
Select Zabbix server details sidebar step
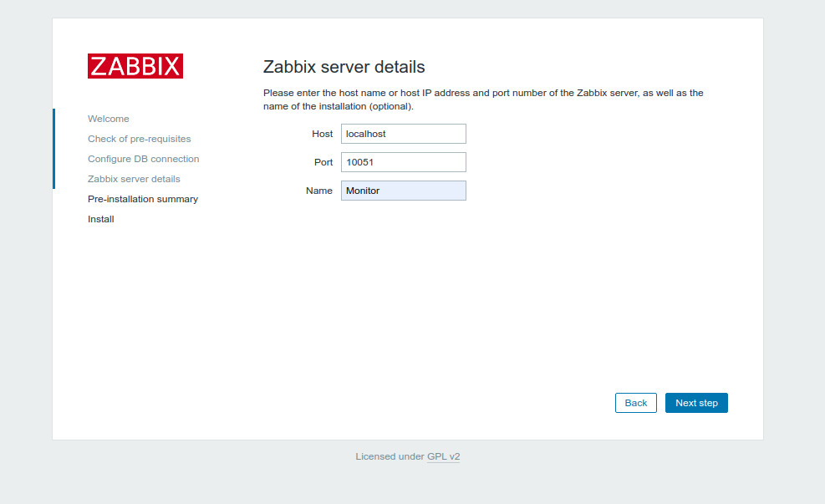click(135, 179)
